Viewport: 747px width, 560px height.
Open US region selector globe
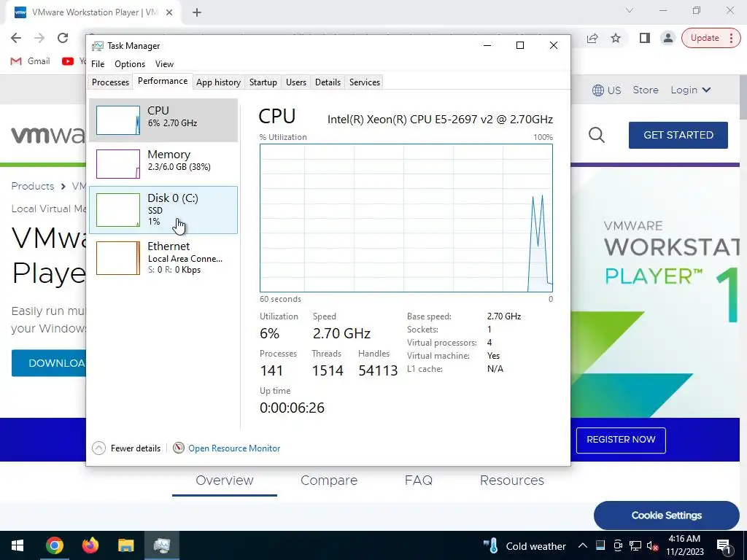(598, 90)
